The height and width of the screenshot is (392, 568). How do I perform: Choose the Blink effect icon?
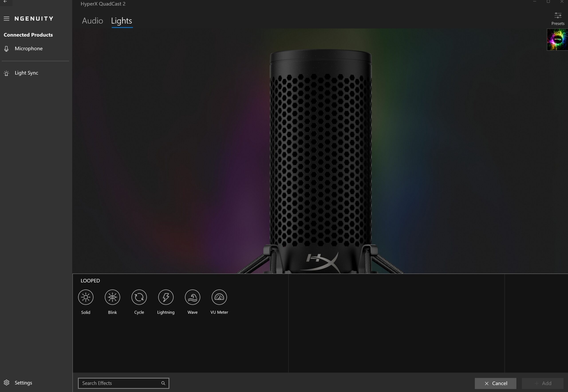pyautogui.click(x=112, y=297)
